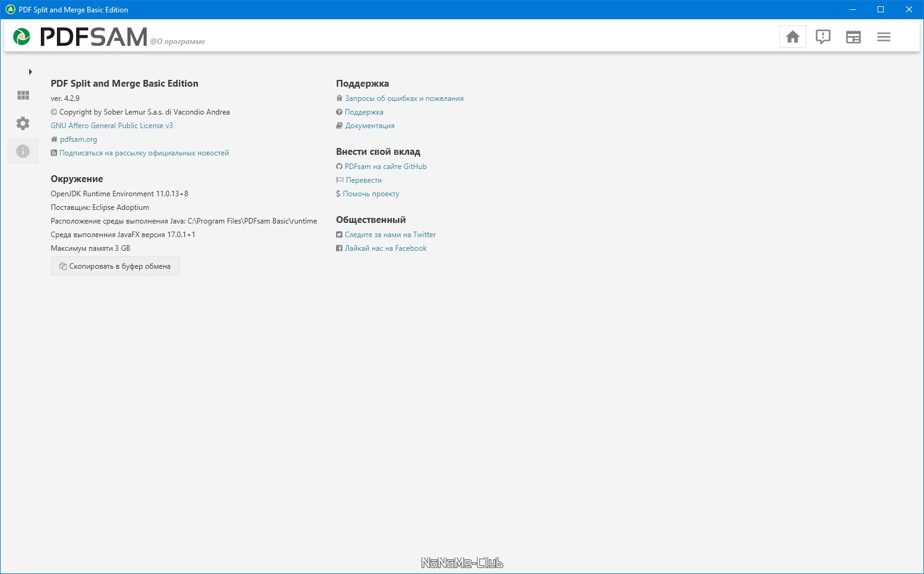Click the PDFsam logo icon
The image size is (924, 574).
tap(22, 37)
